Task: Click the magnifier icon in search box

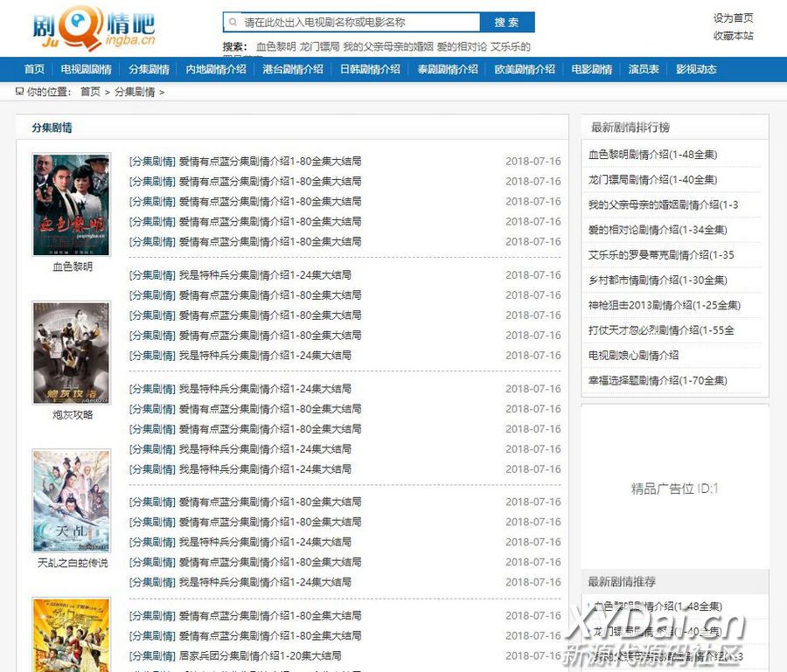Action: (233, 22)
